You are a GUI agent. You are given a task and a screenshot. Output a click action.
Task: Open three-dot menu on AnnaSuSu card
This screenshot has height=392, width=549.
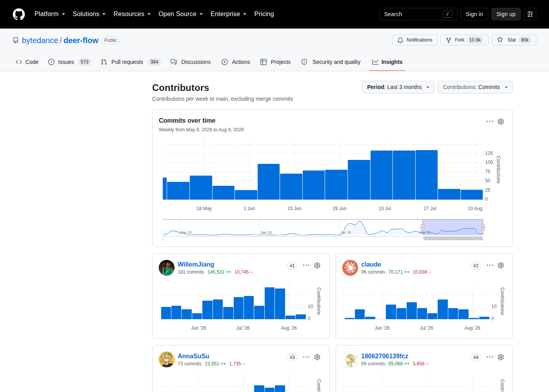[x=306, y=357]
